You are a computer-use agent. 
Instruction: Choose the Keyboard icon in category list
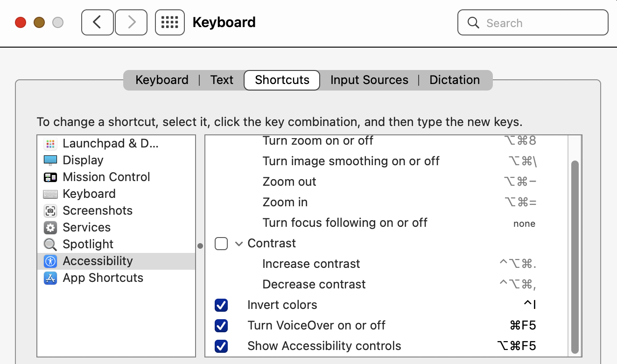pos(50,194)
